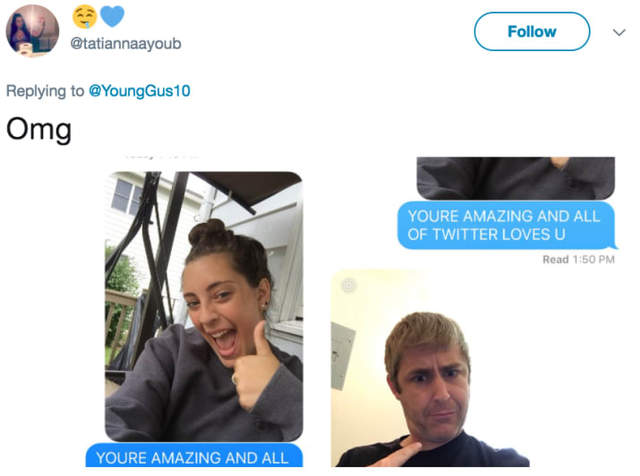640x476 pixels.
Task: Click the cut-off blue bubble below the selfie
Action: (x=194, y=457)
